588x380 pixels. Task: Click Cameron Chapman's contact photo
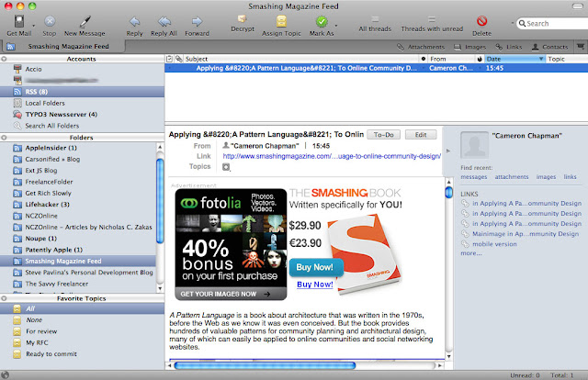click(474, 144)
